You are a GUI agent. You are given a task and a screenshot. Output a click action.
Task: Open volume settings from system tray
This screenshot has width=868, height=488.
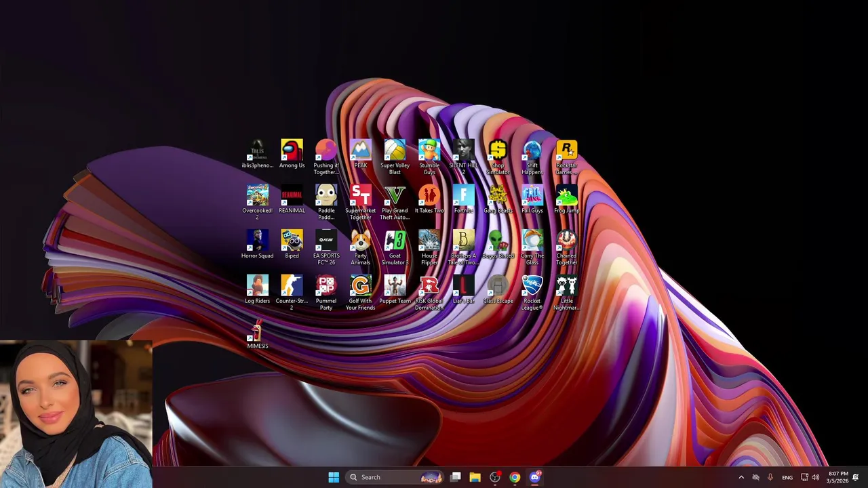click(x=816, y=477)
